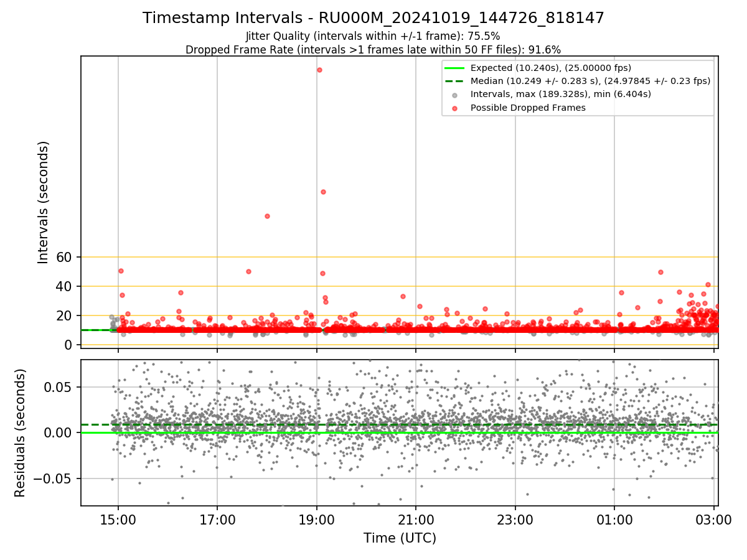This screenshot has height=560, width=747.
Task: Click the legend entry 'Intervals, max (189.328s), min (6.404s)'
Action: (561, 95)
